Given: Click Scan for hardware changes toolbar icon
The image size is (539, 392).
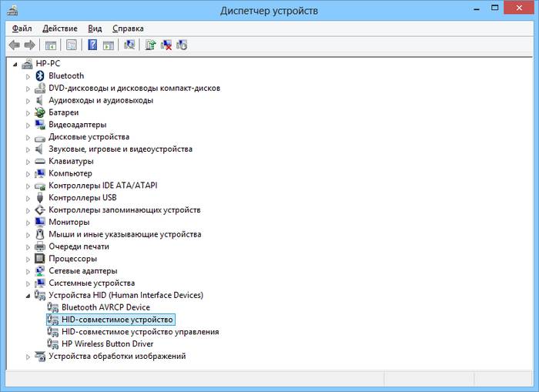Looking at the screenshot, I should [129, 45].
